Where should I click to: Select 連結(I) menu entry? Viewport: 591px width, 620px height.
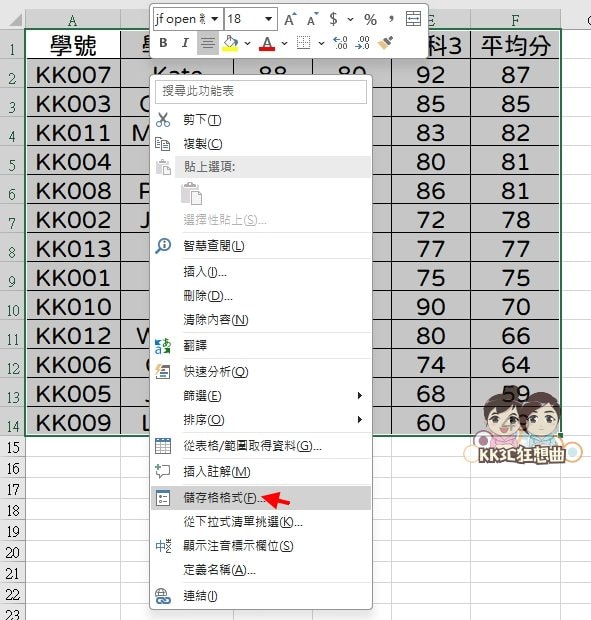click(261, 596)
